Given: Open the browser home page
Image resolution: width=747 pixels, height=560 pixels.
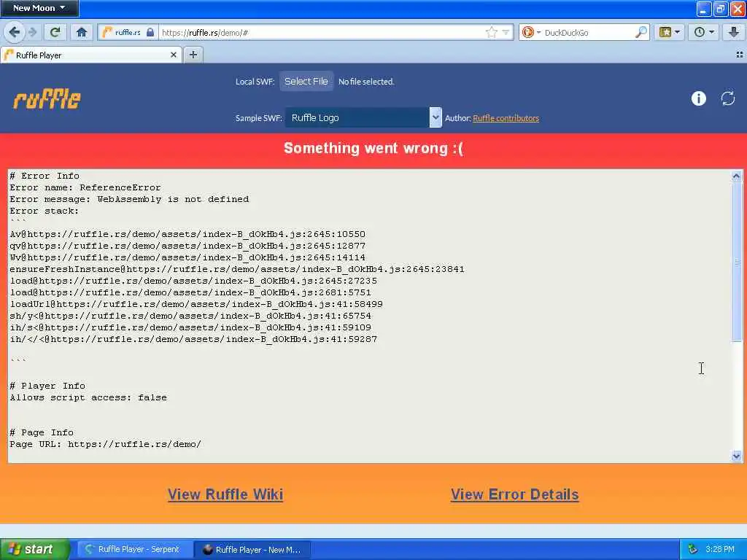Looking at the screenshot, I should 82,32.
